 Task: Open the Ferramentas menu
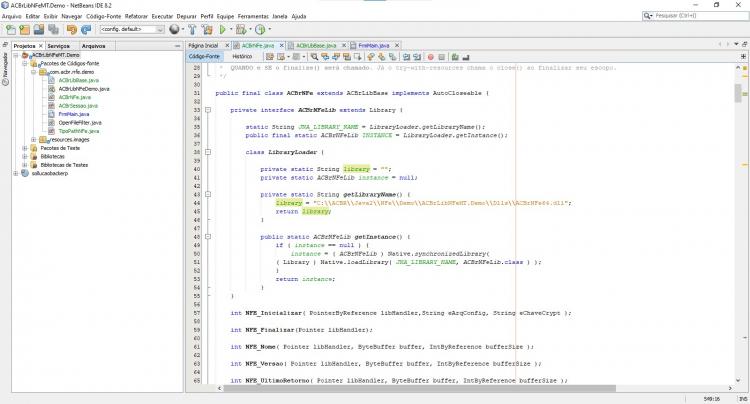pyautogui.click(x=253, y=16)
